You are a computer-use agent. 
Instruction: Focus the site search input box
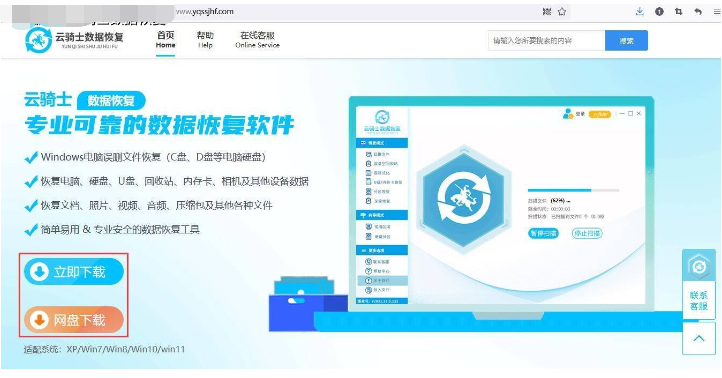tap(547, 41)
